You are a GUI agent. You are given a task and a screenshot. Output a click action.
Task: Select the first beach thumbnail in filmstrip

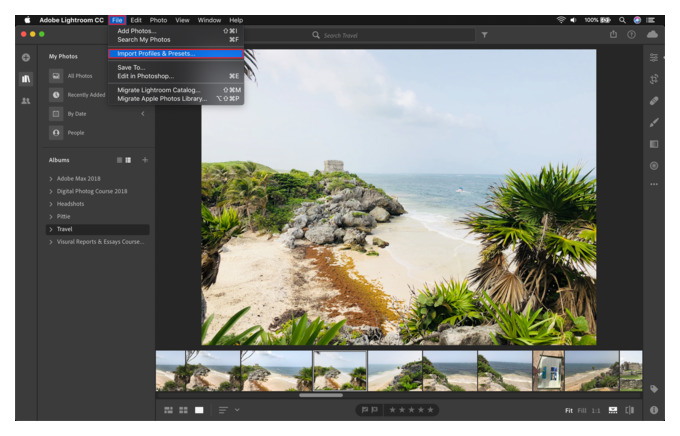pos(171,371)
